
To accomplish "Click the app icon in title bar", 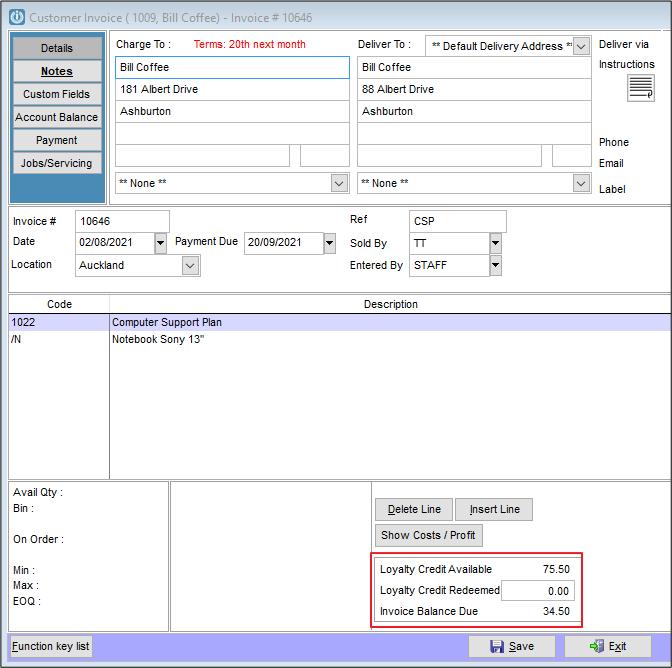I will coord(17,18).
